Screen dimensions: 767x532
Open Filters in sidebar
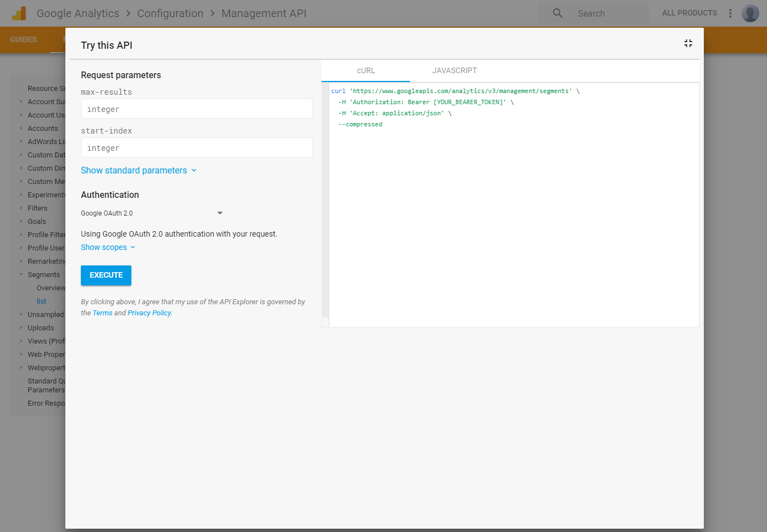(38, 208)
